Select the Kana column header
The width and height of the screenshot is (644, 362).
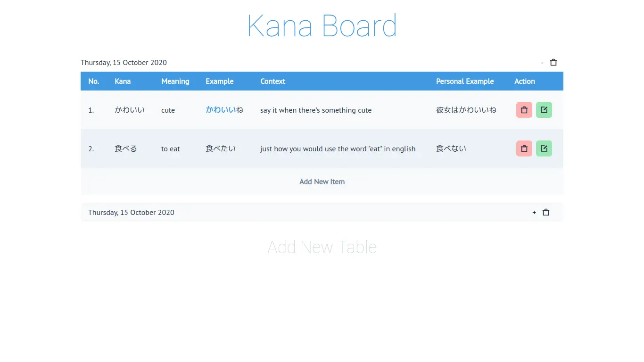123,81
